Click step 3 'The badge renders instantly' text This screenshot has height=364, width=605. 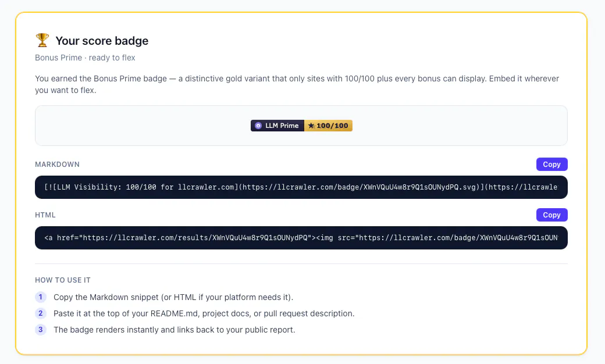tap(174, 330)
